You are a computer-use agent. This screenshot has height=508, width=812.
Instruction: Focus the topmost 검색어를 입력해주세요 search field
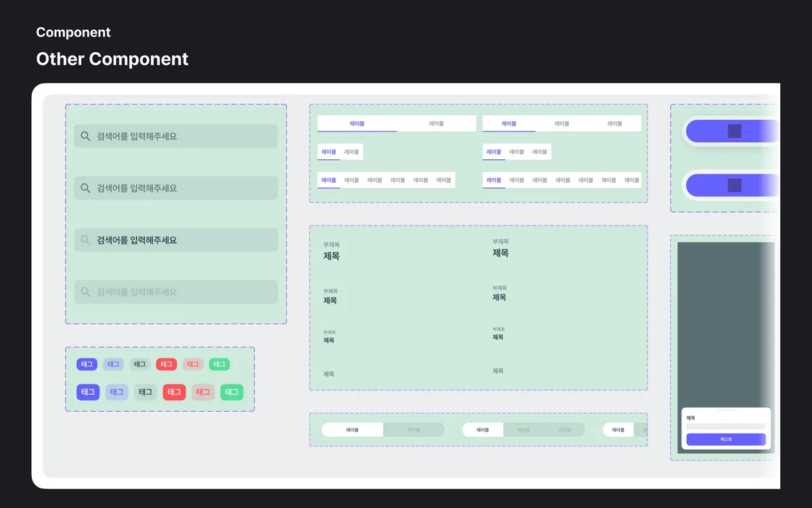[176, 136]
